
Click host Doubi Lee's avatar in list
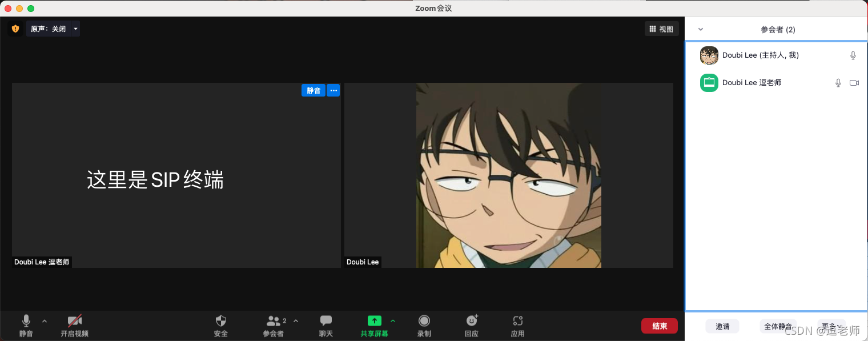pos(709,55)
